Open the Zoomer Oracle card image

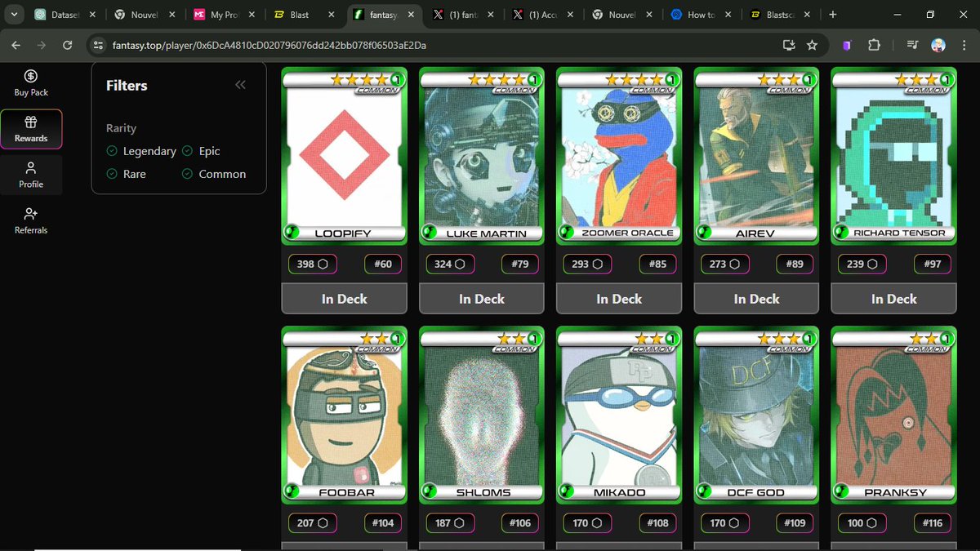618,157
